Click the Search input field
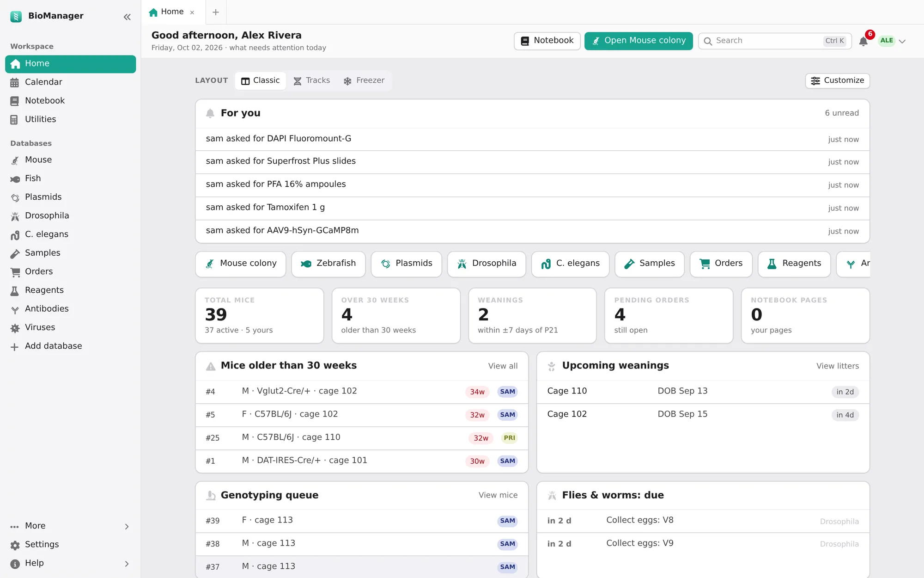The height and width of the screenshot is (578, 924). tap(775, 41)
